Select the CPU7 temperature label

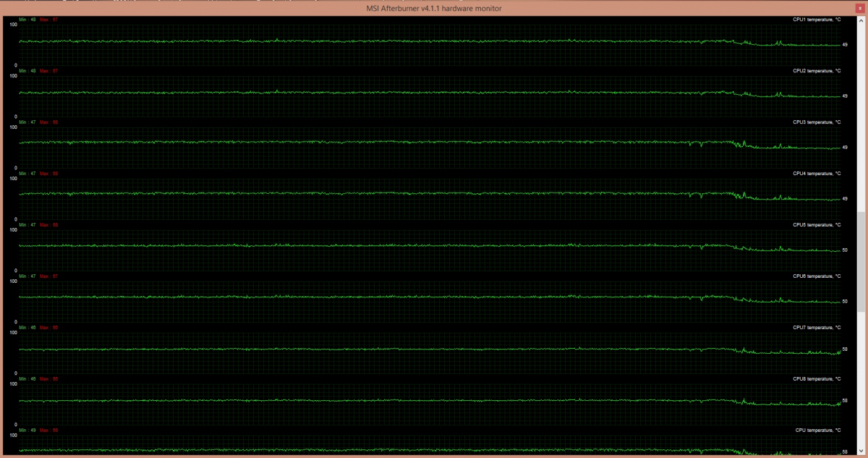point(817,328)
